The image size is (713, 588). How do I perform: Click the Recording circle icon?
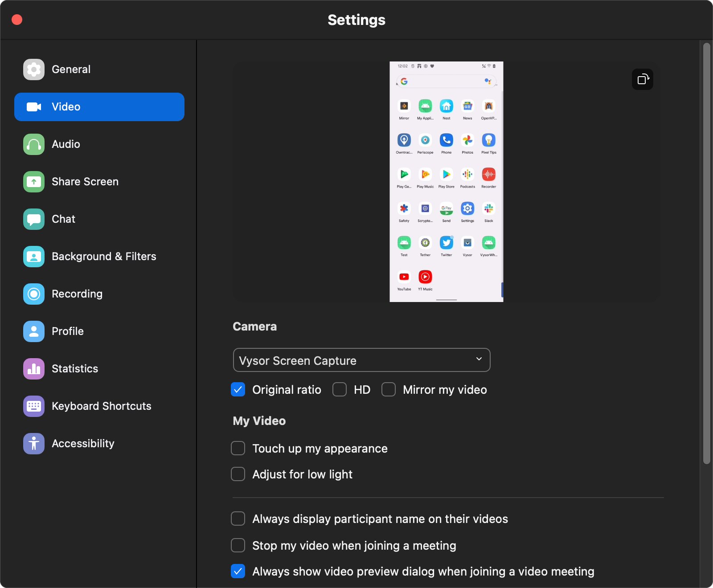(34, 294)
